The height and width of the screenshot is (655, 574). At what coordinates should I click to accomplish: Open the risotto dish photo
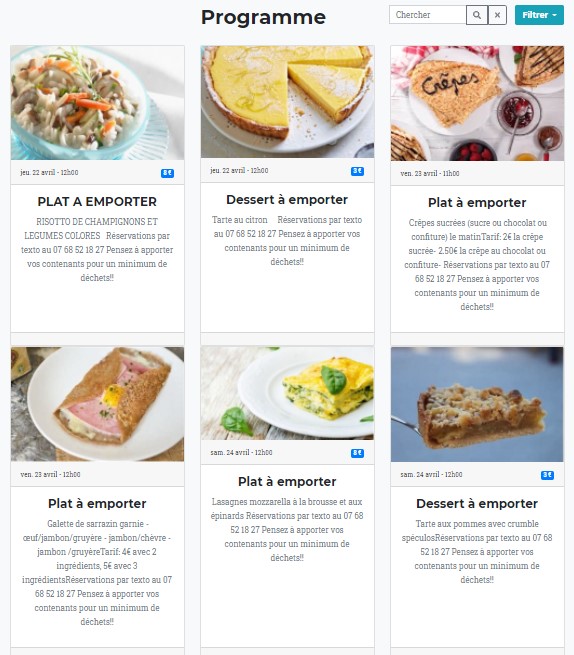tap(97, 103)
